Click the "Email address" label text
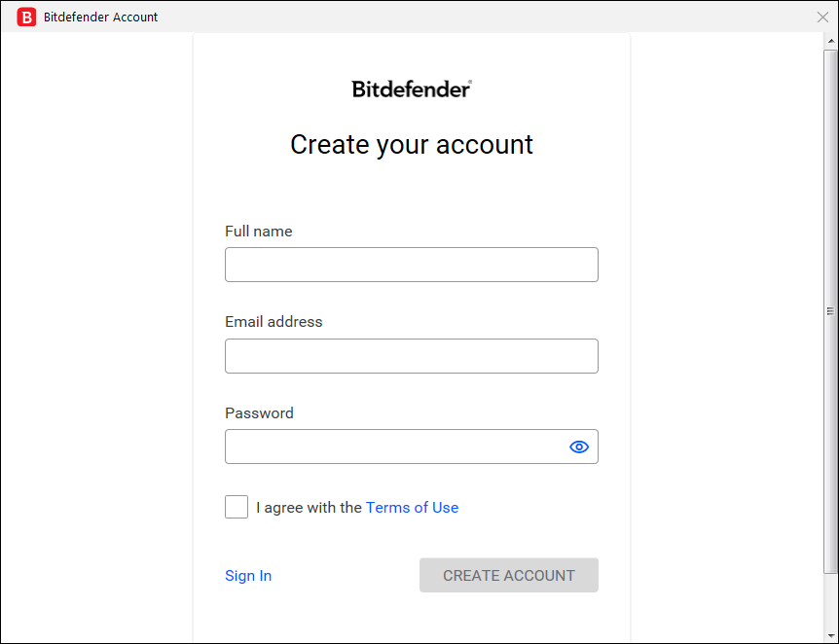This screenshot has height=644, width=839. (x=274, y=321)
